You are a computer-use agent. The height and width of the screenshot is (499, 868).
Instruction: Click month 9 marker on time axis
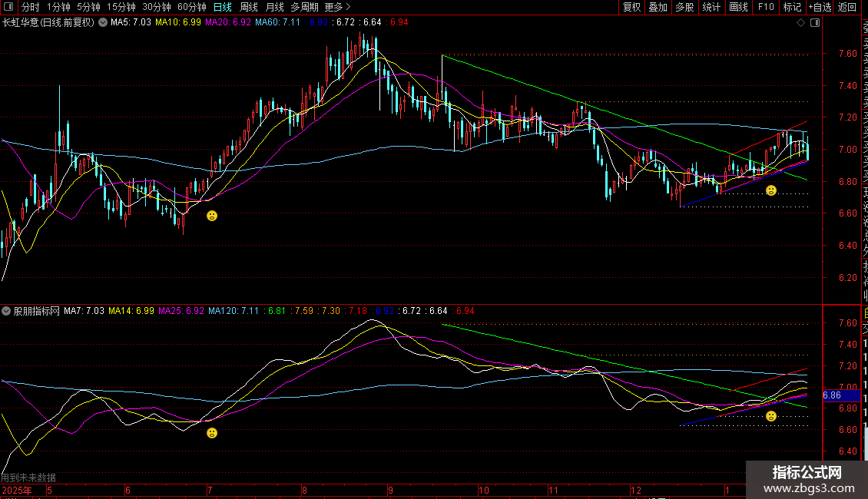(x=390, y=490)
